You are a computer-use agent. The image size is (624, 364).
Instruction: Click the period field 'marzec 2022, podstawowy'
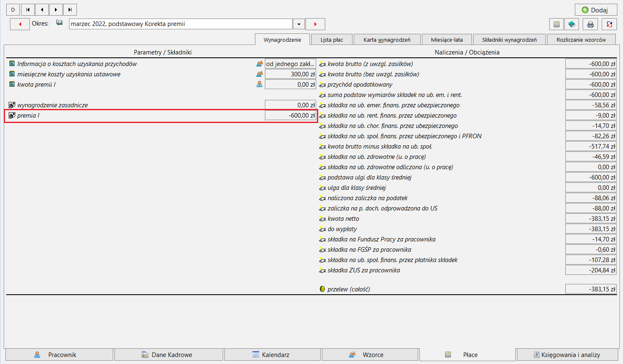click(x=181, y=24)
